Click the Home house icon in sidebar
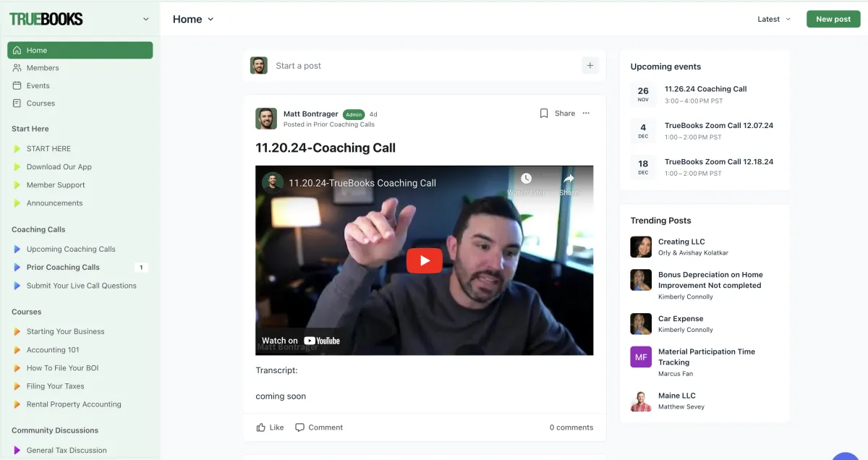The height and width of the screenshot is (460, 868). click(x=17, y=51)
